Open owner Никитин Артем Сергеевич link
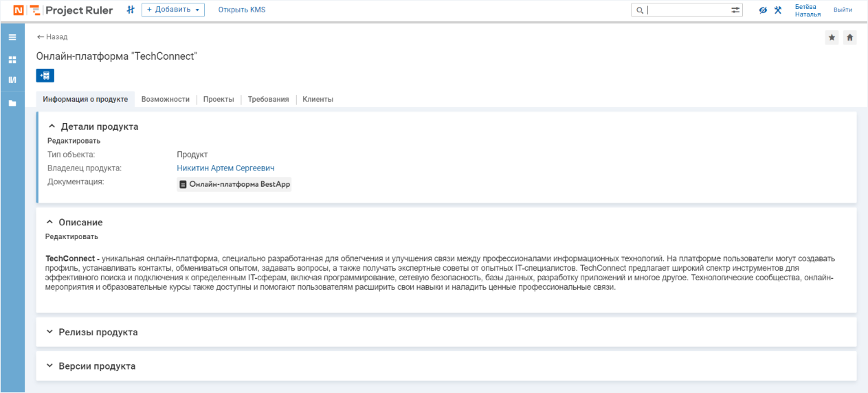 pos(225,168)
